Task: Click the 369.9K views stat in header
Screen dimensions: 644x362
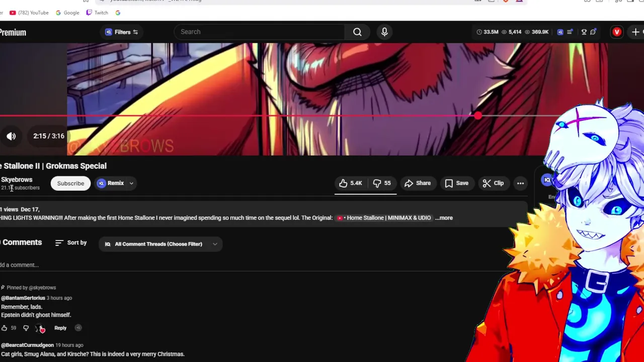Action: (x=536, y=32)
